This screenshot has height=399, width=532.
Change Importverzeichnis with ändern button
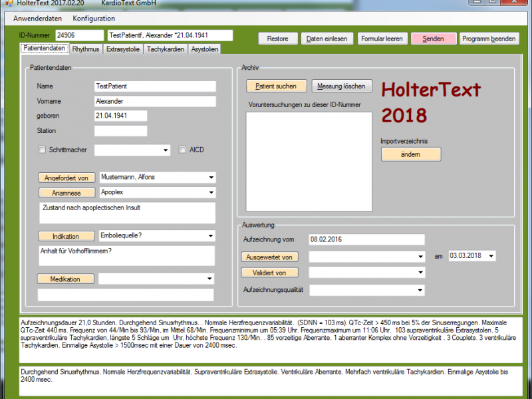coord(411,154)
